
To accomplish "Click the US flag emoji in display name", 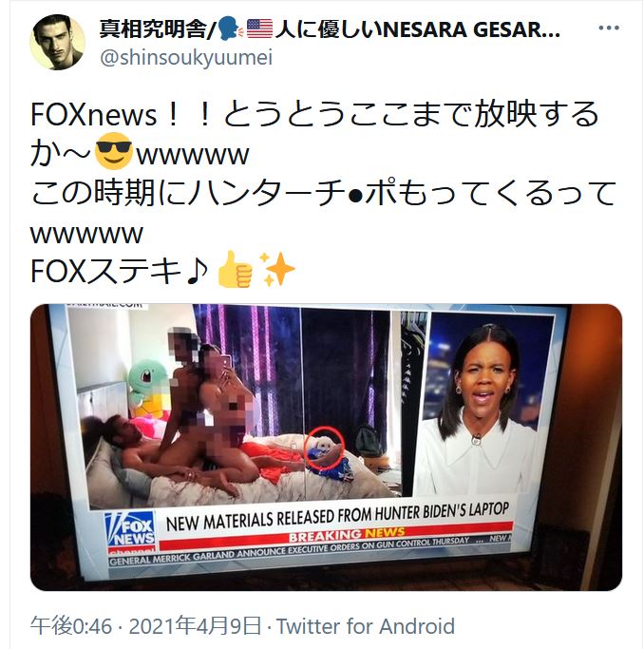I will (259, 29).
